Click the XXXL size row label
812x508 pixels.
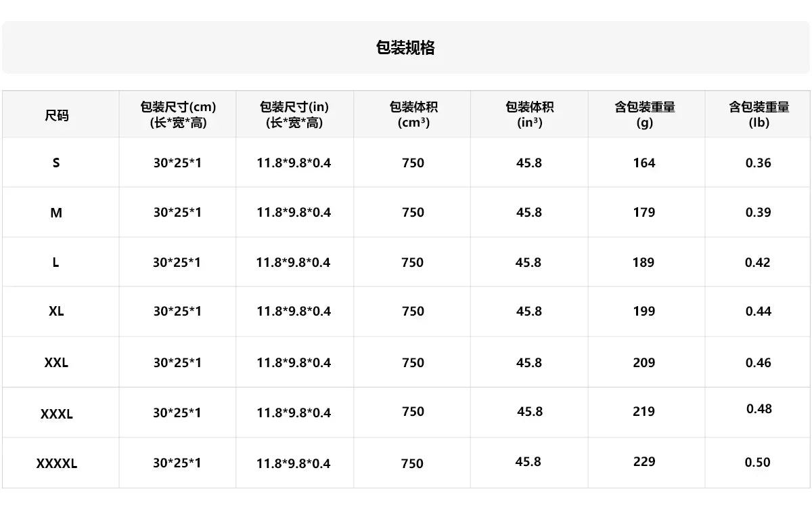click(x=56, y=413)
